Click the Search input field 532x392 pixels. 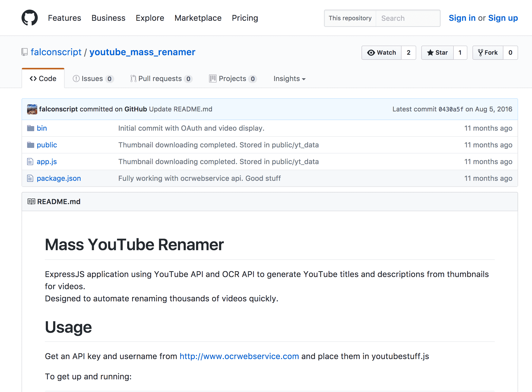click(408, 18)
